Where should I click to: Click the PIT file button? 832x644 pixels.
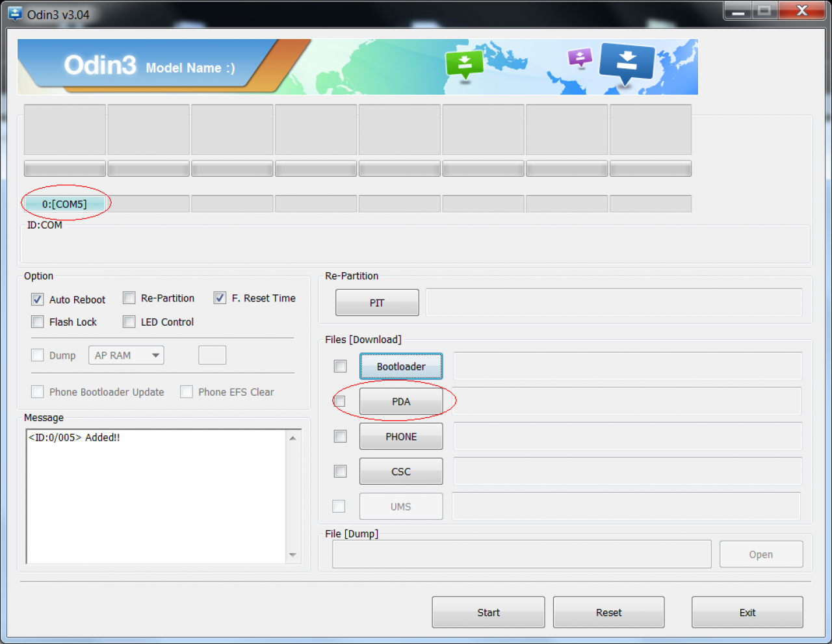click(377, 303)
